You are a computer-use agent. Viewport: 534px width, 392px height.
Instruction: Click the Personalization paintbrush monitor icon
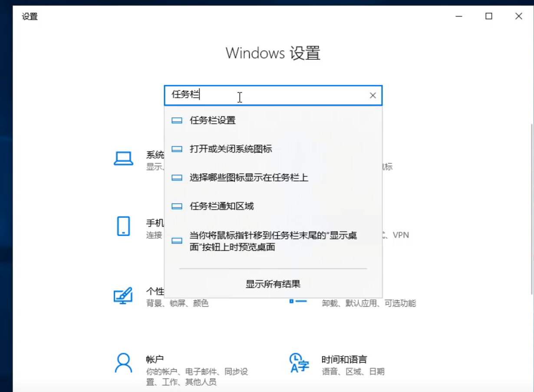(x=123, y=295)
